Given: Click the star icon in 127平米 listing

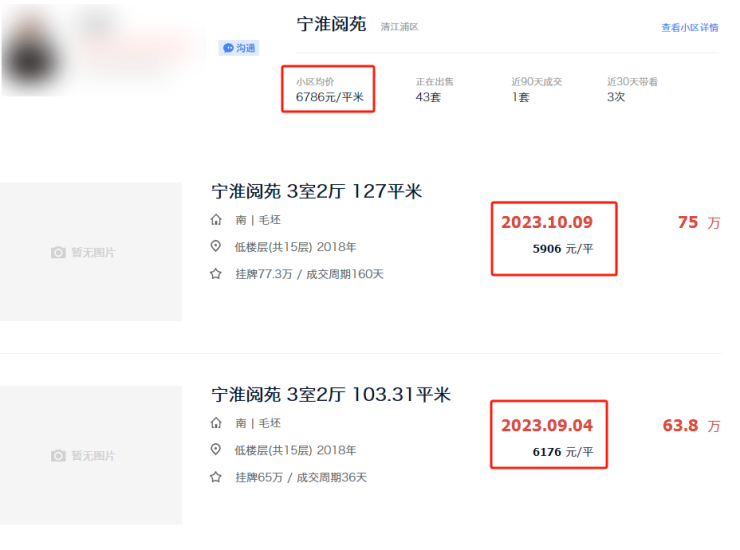Looking at the screenshot, I should [x=216, y=274].
